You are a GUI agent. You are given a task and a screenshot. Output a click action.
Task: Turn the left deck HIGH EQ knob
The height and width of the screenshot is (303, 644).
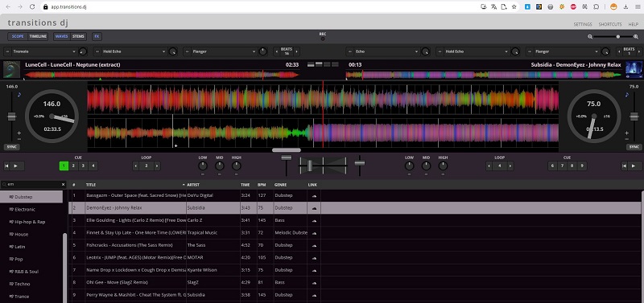click(236, 166)
